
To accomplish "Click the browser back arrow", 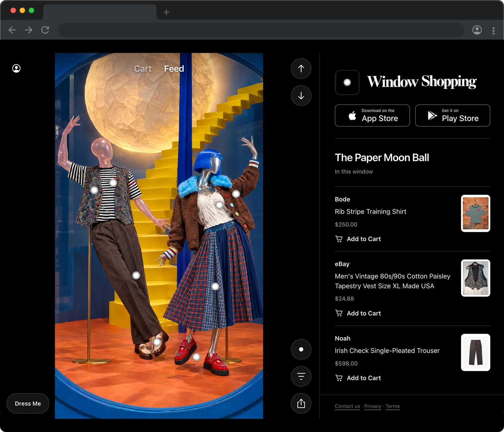I will click(x=12, y=30).
